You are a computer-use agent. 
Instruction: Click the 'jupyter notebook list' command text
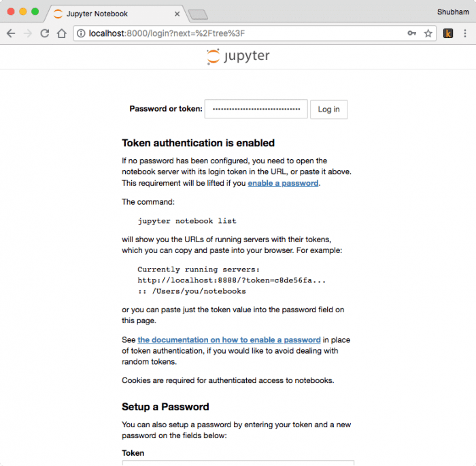coord(187,221)
